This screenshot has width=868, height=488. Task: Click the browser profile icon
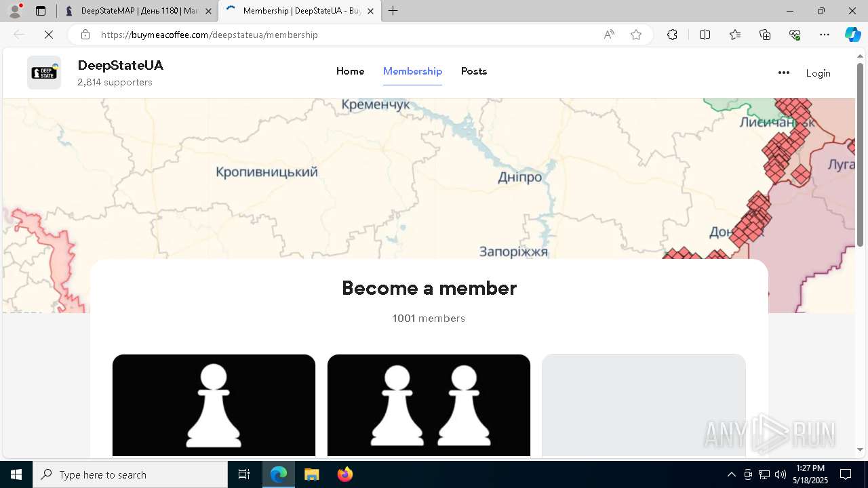coord(15,11)
